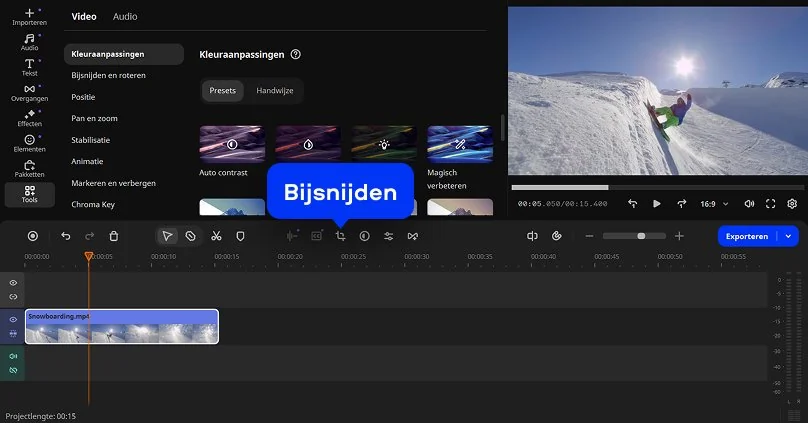
Task: Toggle the main video track's lower icon
Action: point(13,334)
